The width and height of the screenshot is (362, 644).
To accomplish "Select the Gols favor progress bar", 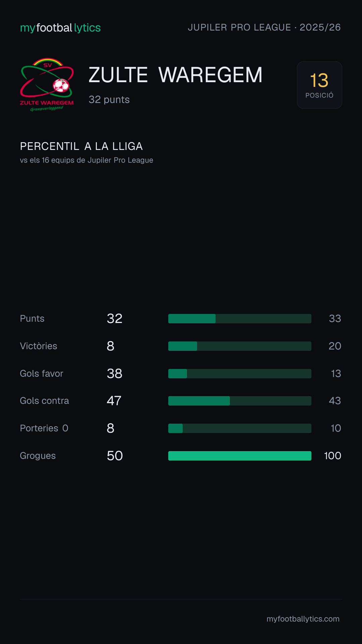I will (240, 374).
